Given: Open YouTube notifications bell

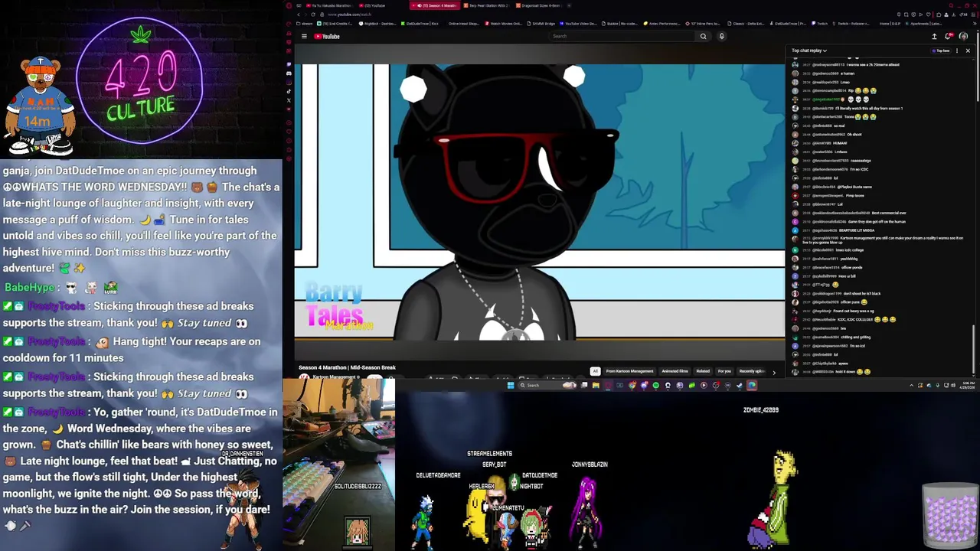Looking at the screenshot, I should click(949, 36).
